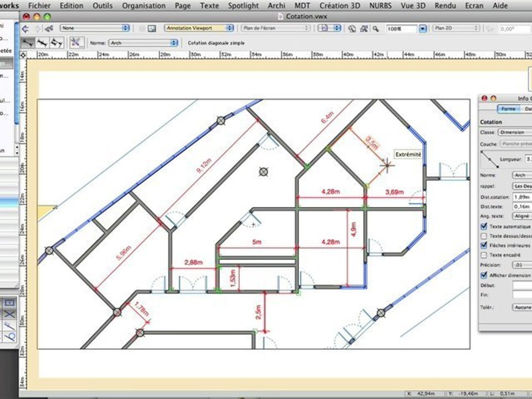Select the first dimension mode icon
Screen dimensions: 532x399
[28, 43]
